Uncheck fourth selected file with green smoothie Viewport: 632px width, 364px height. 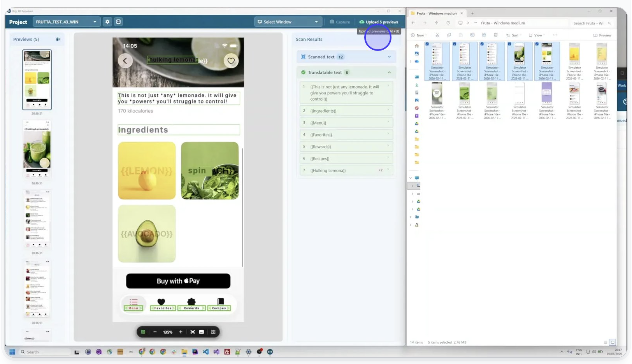pos(509,44)
